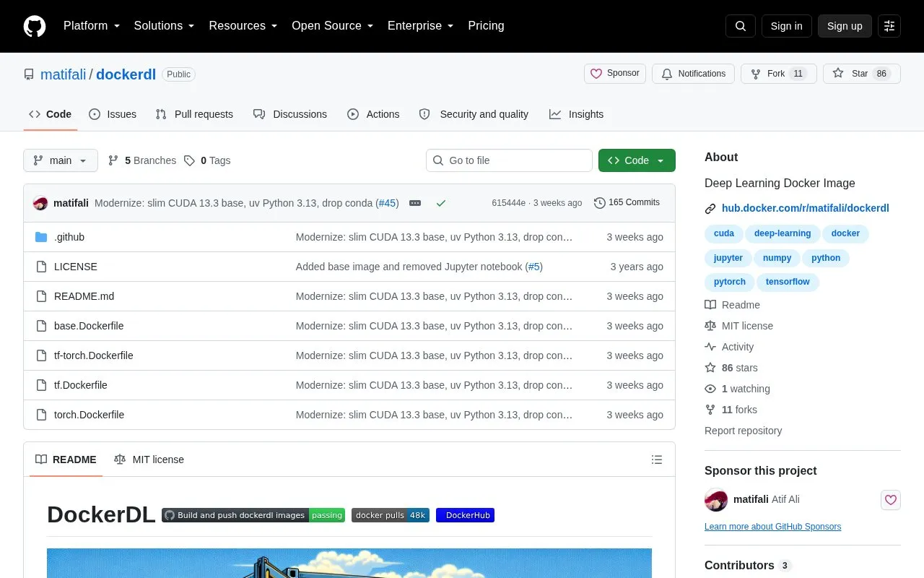924x578 pixels.
Task: Open the search magnifier button
Action: tap(741, 26)
